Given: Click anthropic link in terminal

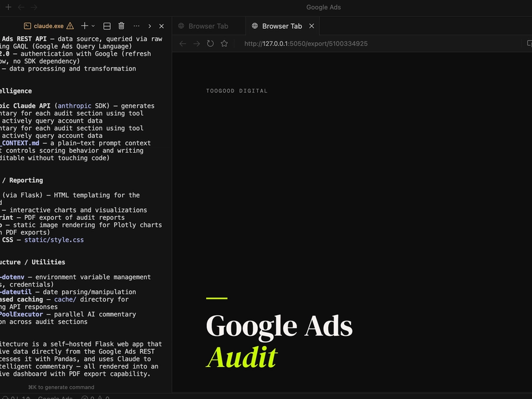Looking at the screenshot, I should (75, 106).
